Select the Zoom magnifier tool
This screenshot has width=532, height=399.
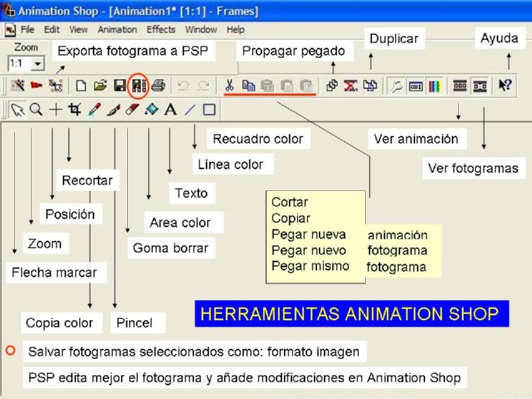coord(36,110)
